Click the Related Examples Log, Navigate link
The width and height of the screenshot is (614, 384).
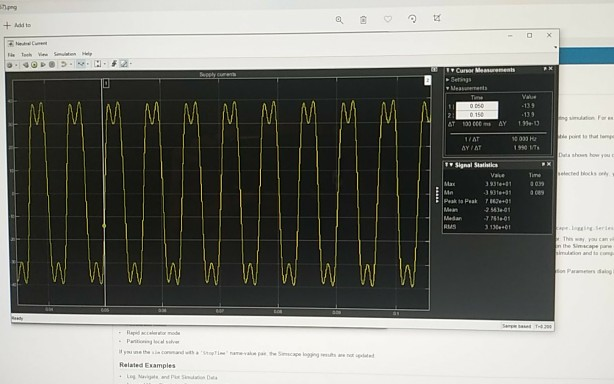172,377
